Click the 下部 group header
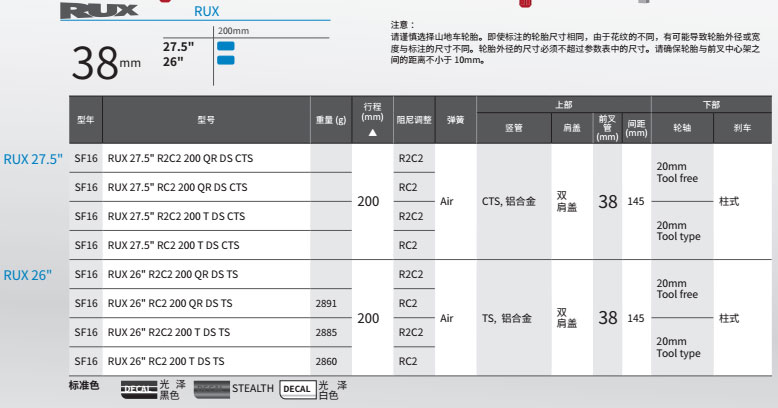The image size is (778, 408). 712,104
